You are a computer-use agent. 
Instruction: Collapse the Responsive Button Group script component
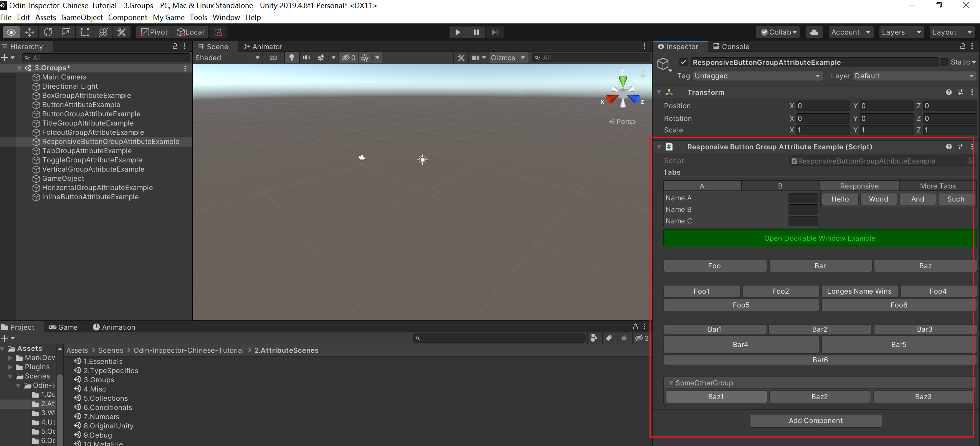click(659, 147)
